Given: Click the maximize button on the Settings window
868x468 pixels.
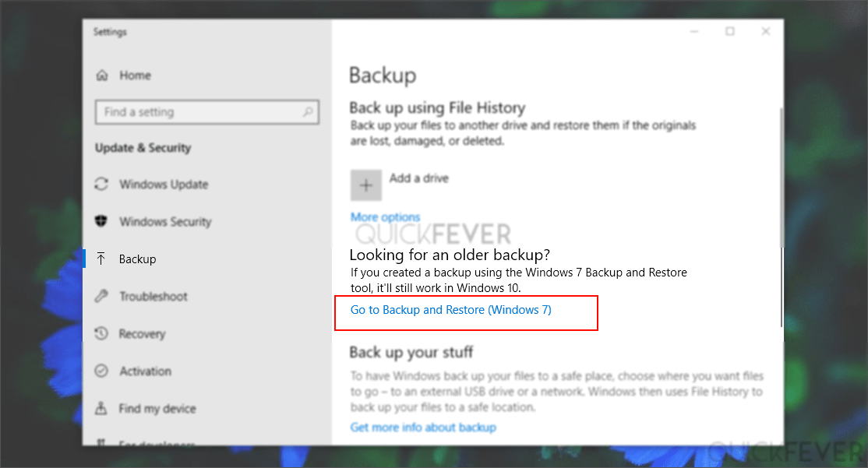Looking at the screenshot, I should [729, 31].
